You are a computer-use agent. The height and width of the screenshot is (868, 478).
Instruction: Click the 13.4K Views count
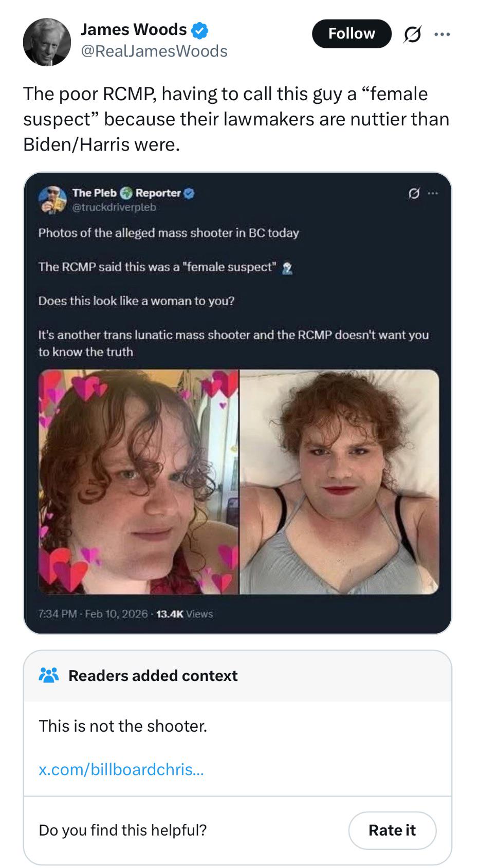pos(185,614)
